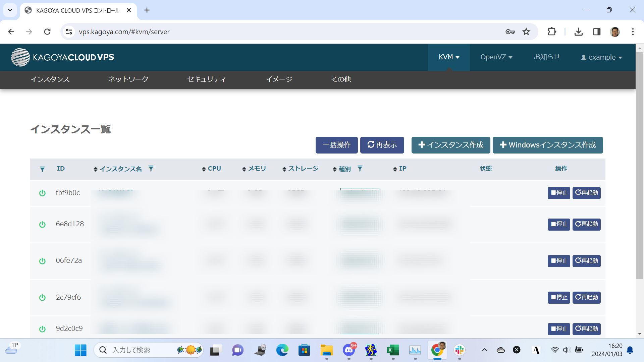The width and height of the screenshot is (644, 362).
Task: Open Chrome extensions puzzle icon
Action: click(x=552, y=32)
